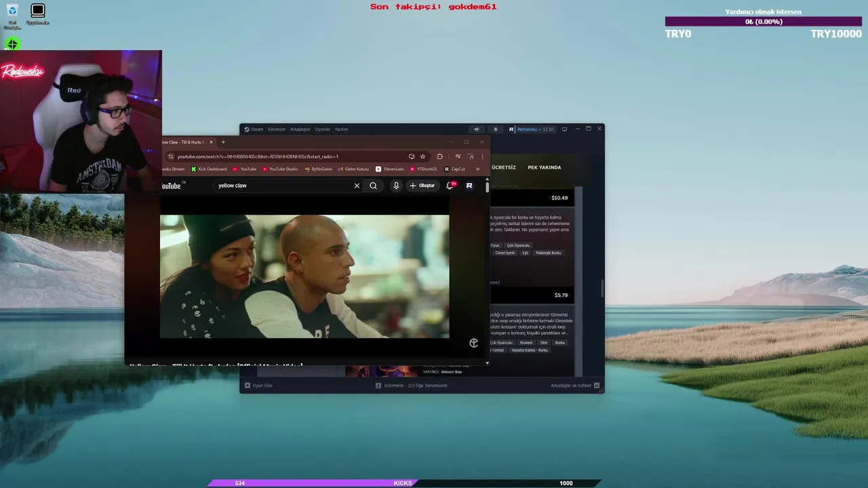
Task: Close the Yellow Claw tab
Action: tap(211, 142)
